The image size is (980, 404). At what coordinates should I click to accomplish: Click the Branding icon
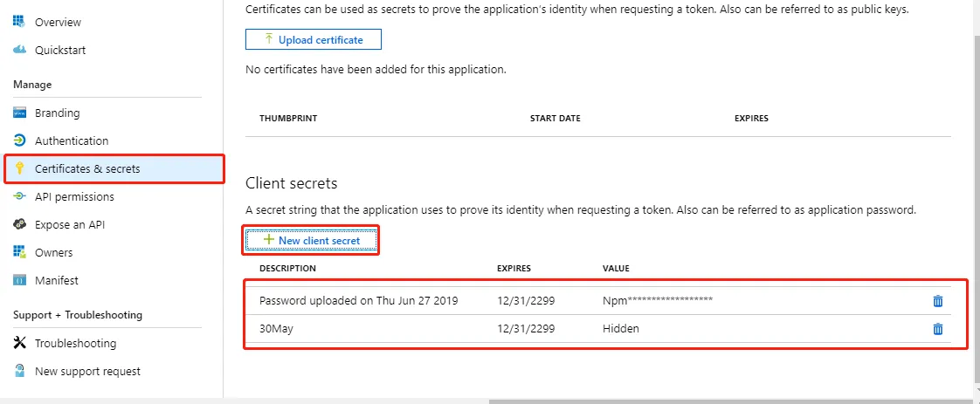tap(19, 113)
